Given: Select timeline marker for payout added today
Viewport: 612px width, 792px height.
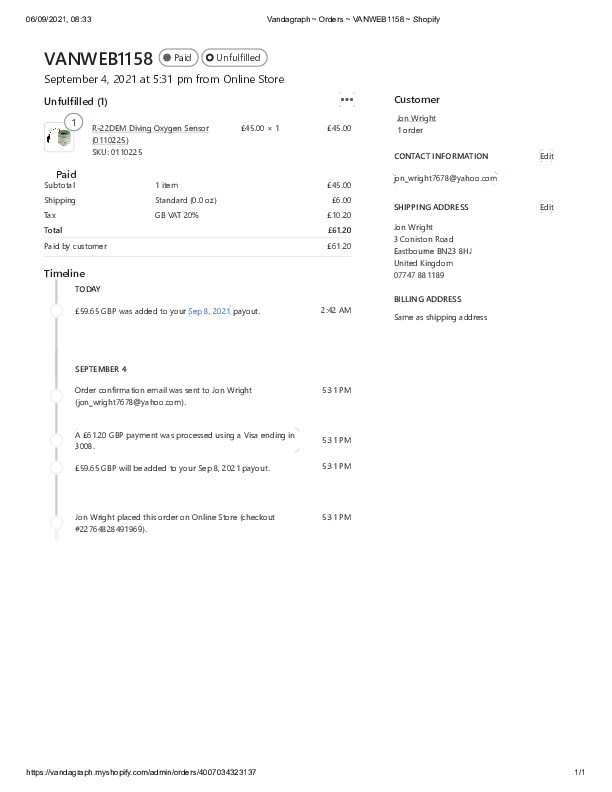Looking at the screenshot, I should (x=57, y=311).
